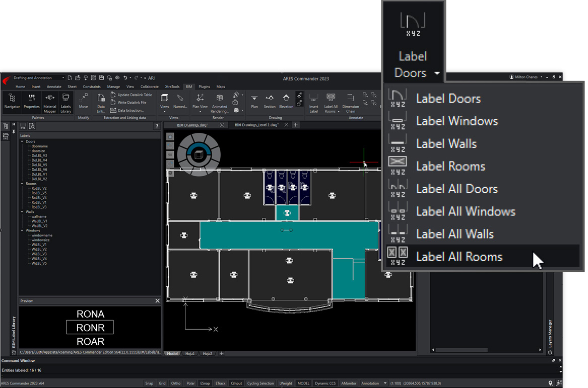The height and width of the screenshot is (388, 588).
Task: Click Write Datalink File
Action: click(128, 102)
